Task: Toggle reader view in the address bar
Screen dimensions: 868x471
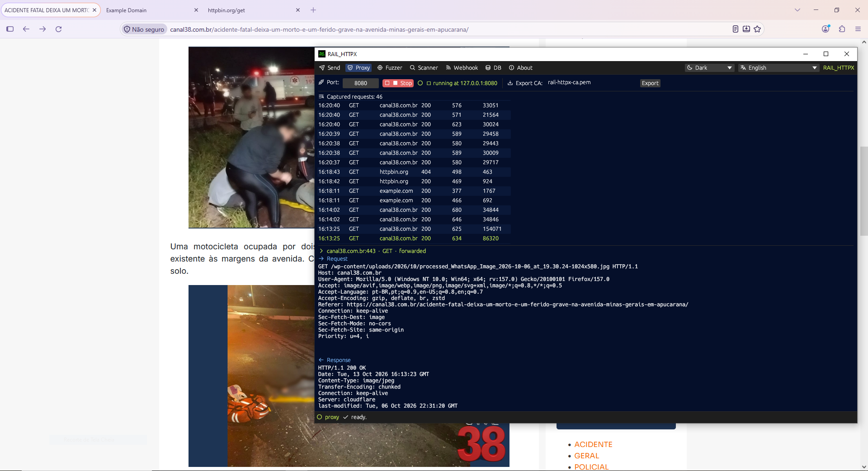Action: click(736, 29)
